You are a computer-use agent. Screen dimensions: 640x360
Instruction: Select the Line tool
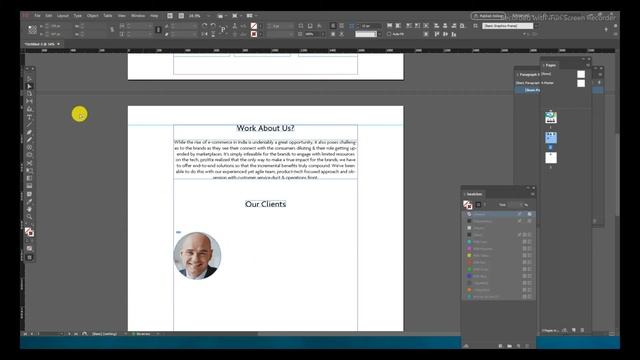pyautogui.click(x=29, y=124)
